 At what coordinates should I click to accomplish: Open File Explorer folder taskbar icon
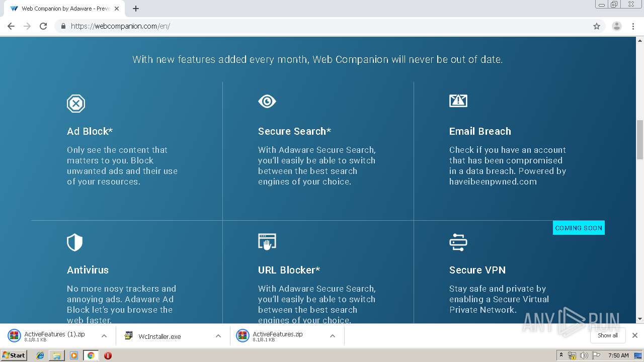coord(57,355)
